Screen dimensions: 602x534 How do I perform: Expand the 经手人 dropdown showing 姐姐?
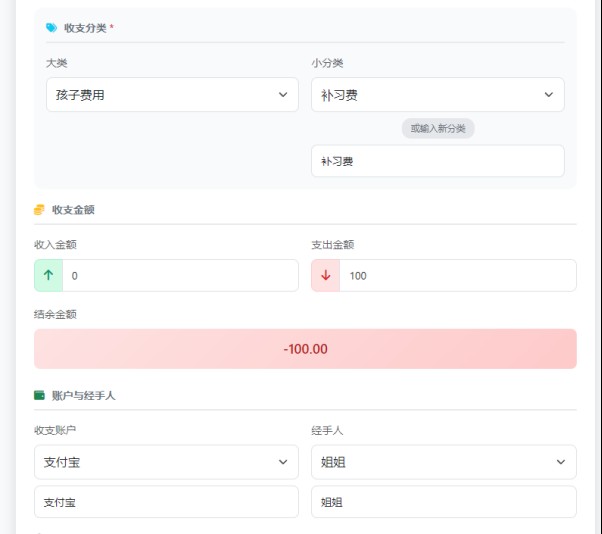tap(443, 462)
